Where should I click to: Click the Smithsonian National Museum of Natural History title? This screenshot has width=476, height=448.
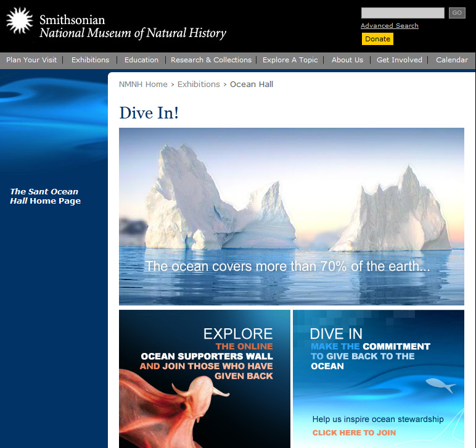133,27
